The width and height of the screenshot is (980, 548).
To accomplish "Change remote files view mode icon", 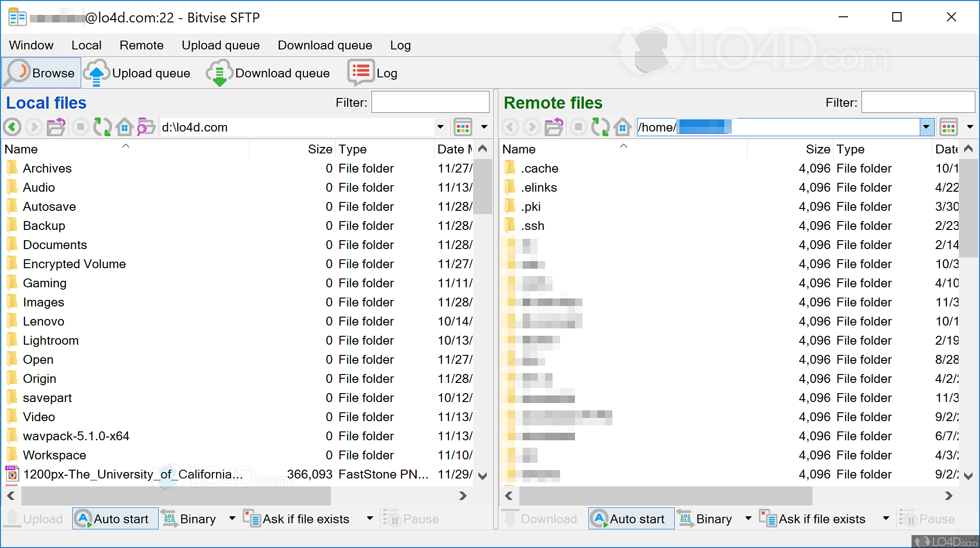I will (949, 127).
